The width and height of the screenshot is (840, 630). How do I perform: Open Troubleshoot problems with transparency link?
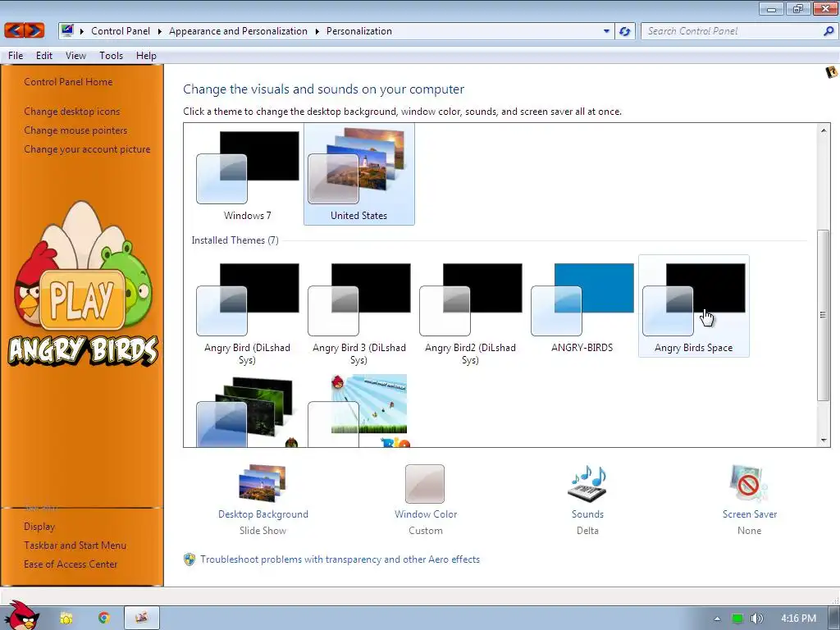coord(340,559)
